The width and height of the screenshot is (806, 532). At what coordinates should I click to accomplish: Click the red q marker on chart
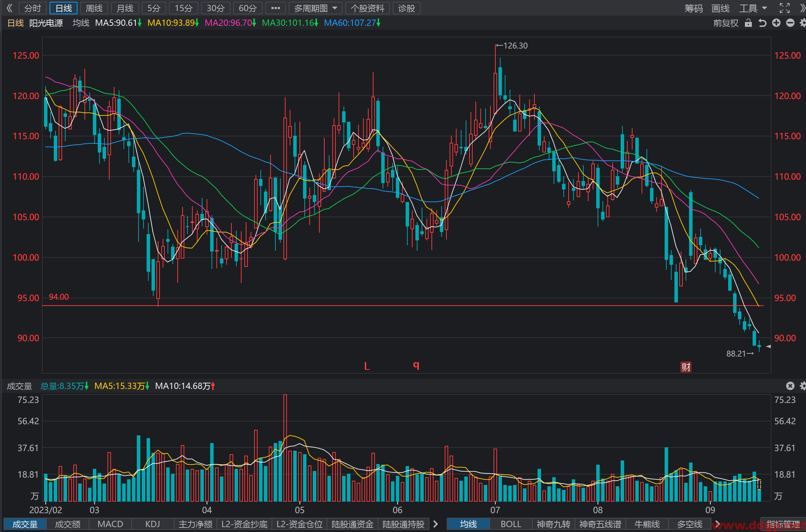(x=416, y=365)
